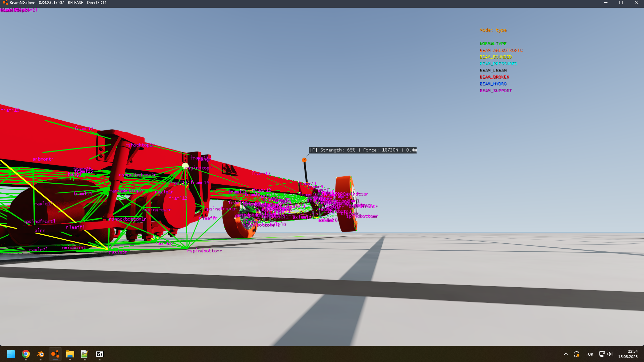Click the BeamNG.drive taskbar icon
644x362 pixels.
pyautogui.click(x=55, y=354)
